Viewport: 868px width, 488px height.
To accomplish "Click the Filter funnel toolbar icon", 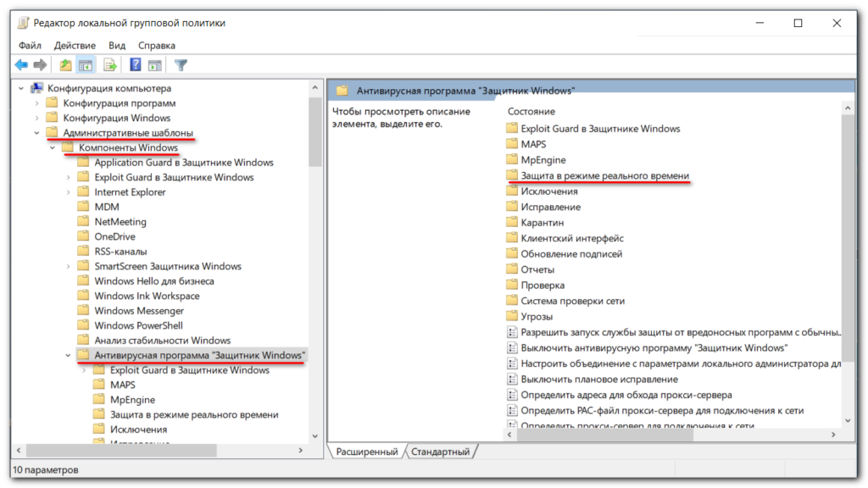I will pos(181,65).
